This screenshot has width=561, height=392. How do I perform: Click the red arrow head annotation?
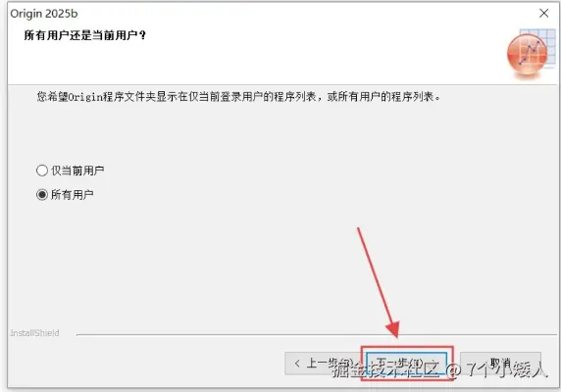point(393,329)
